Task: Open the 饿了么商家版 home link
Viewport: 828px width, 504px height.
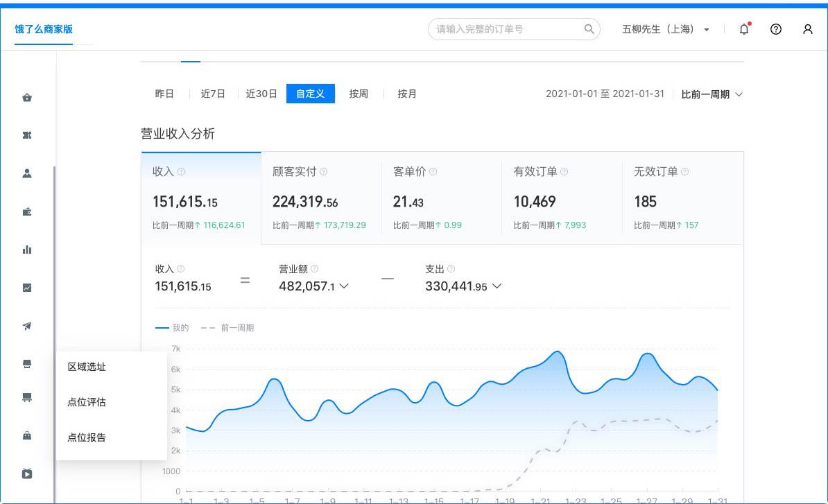Action: point(44,29)
